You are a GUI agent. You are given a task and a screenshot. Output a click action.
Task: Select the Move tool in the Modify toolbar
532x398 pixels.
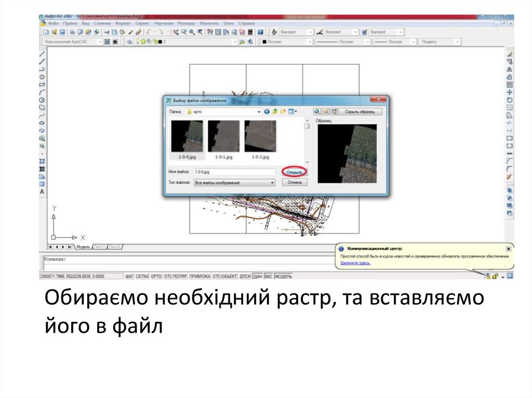coord(510,92)
